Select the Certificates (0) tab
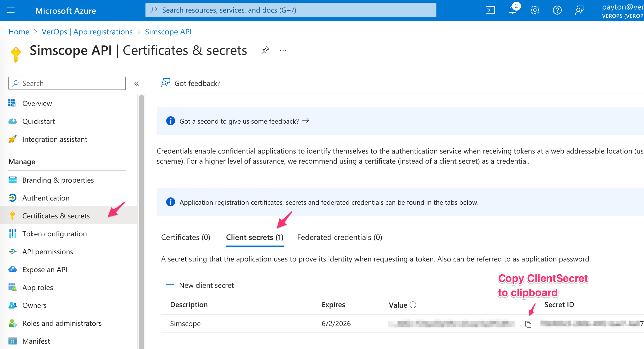This screenshot has width=644, height=349. [185, 237]
